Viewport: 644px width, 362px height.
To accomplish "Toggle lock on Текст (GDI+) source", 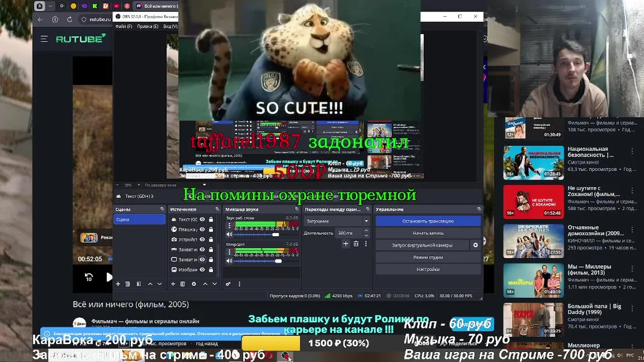I will point(211,219).
